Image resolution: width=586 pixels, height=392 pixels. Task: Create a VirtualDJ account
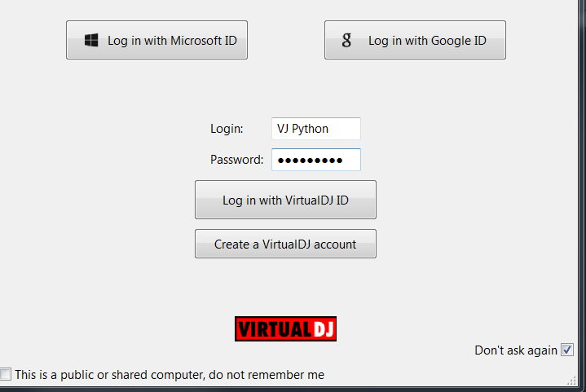pyautogui.click(x=285, y=244)
